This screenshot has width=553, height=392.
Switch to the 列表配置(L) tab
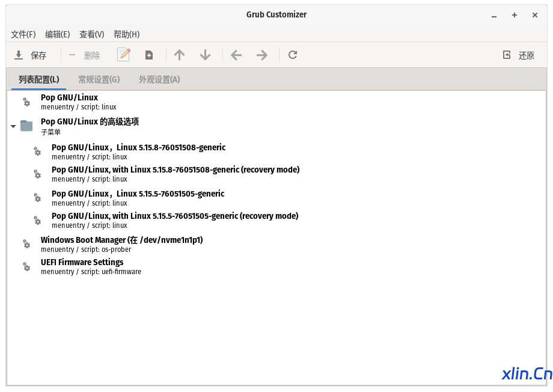tap(39, 80)
